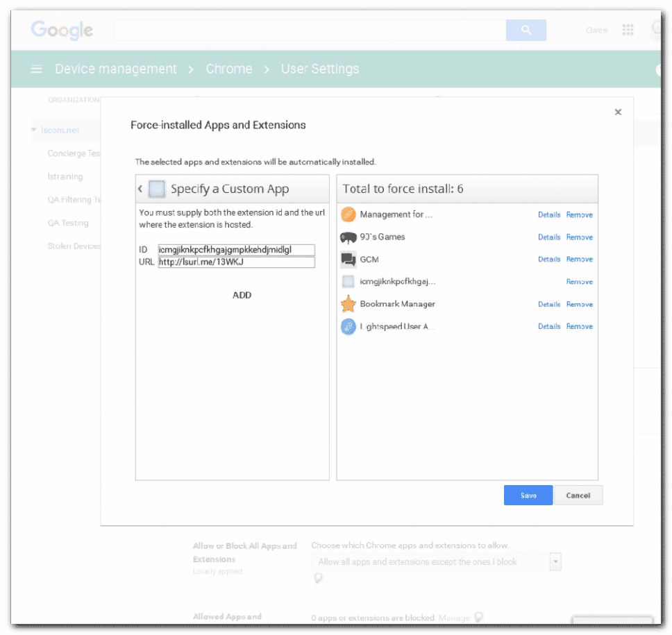The image size is (672, 635).
Task: Remove Lightspeed User A... from the list
Action: (580, 326)
